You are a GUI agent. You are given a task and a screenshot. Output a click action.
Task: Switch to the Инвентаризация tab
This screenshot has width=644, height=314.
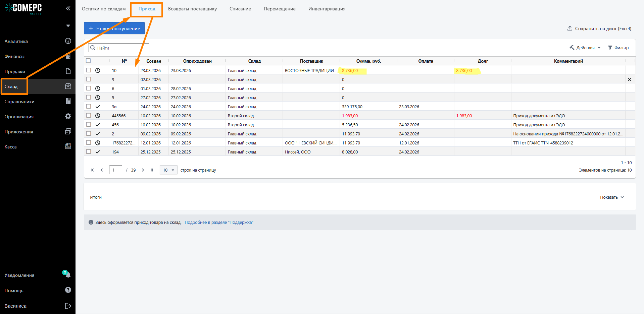tap(327, 9)
